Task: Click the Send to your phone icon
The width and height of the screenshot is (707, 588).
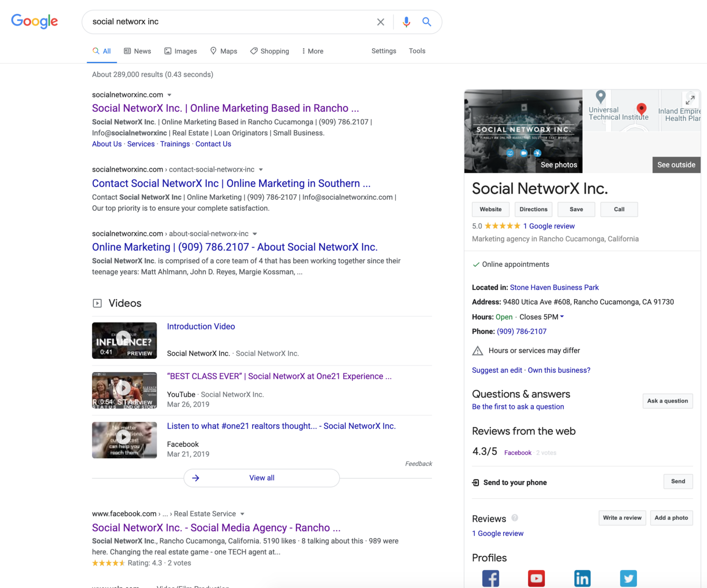Action: (x=475, y=483)
